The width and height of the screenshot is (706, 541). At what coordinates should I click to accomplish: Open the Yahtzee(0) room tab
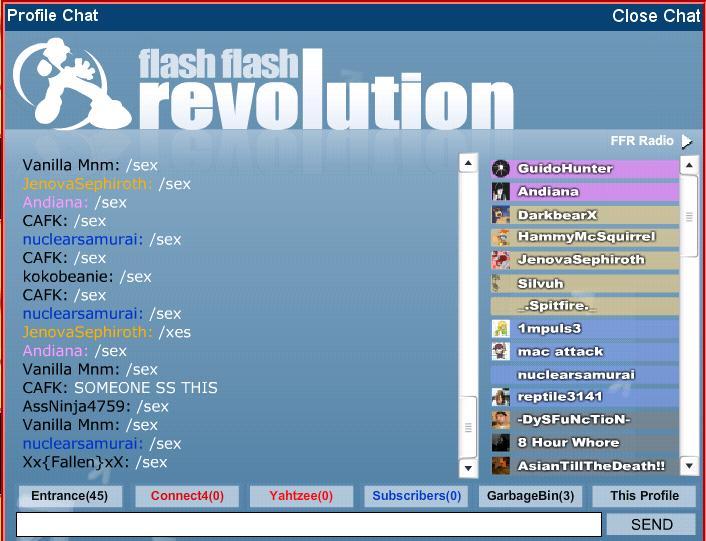301,496
